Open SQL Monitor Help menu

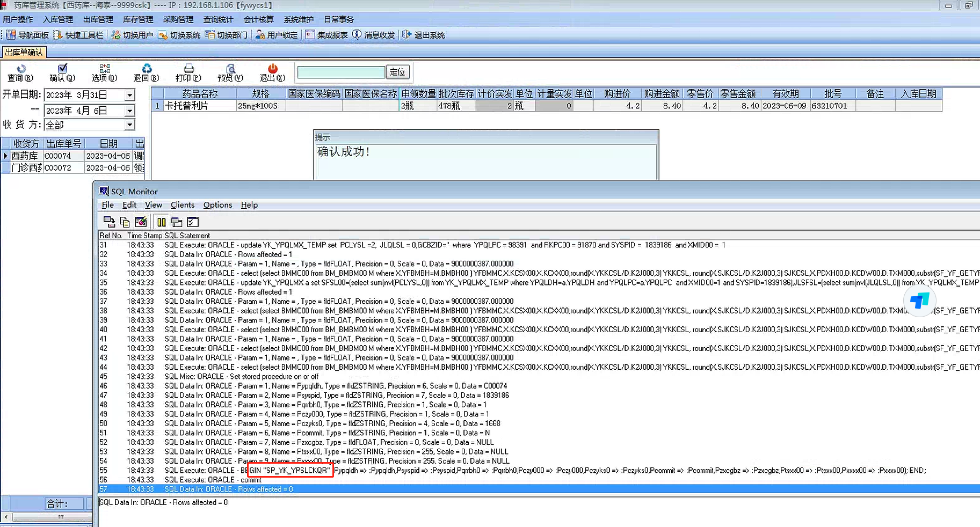coord(249,205)
